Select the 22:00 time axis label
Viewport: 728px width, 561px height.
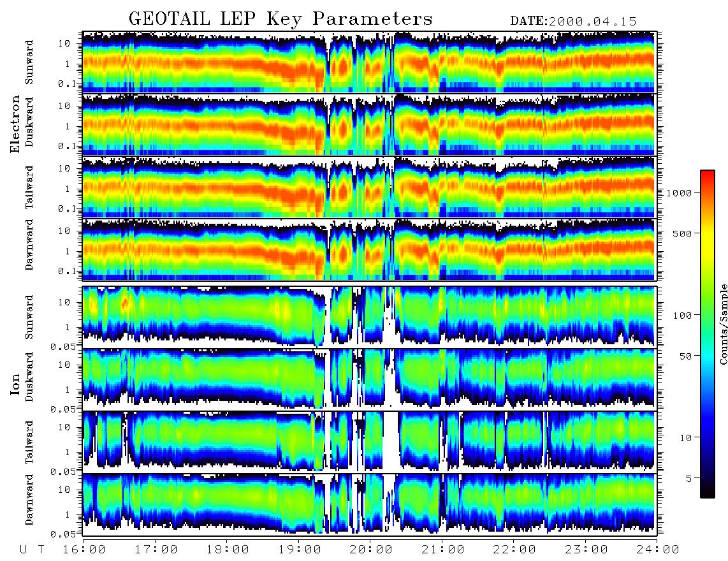(x=514, y=550)
